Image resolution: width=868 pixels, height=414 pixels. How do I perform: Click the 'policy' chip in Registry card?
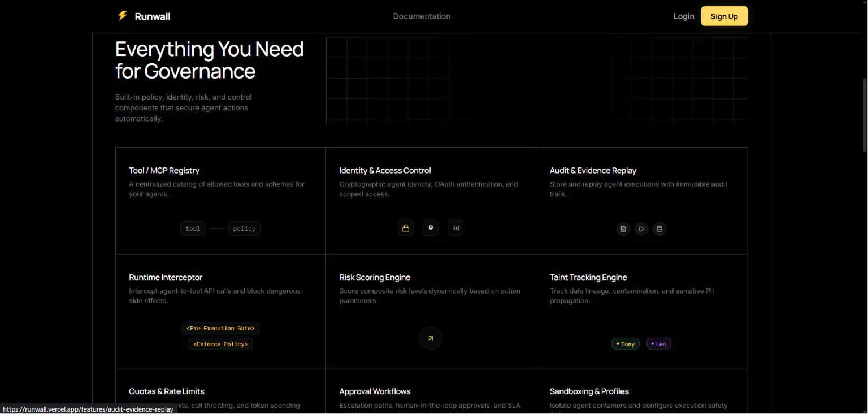(x=244, y=228)
